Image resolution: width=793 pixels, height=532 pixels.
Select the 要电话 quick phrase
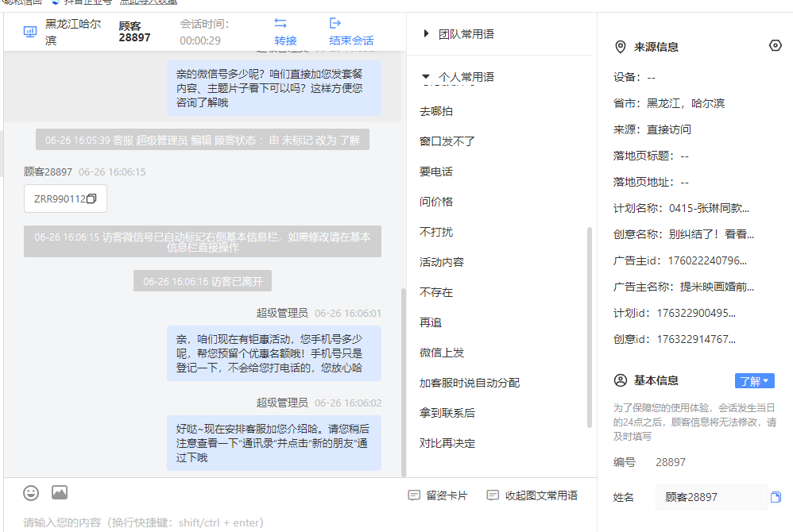point(436,172)
